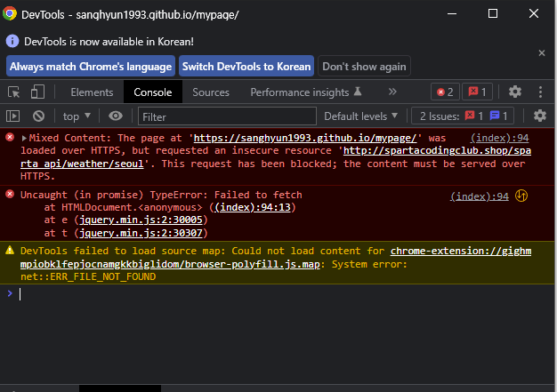Click the blue message flag in Issues counter
Screen dimensions: 557x392
tap(495, 116)
